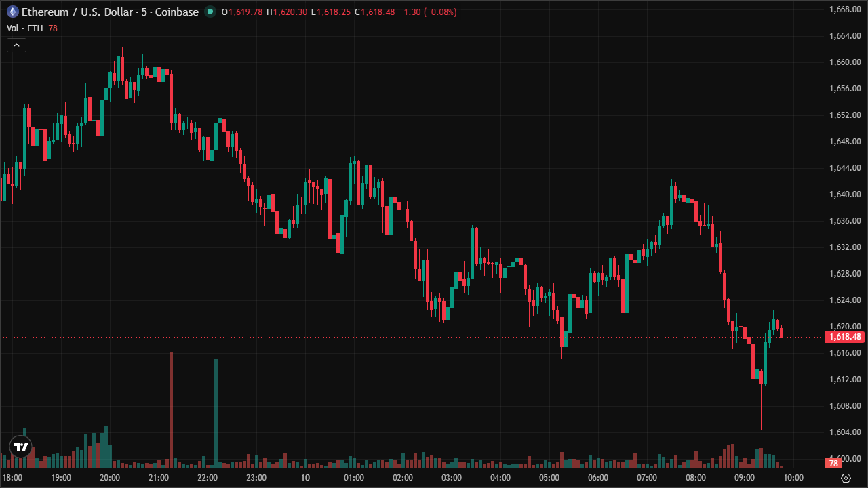Click the date label 10 on time axis
This screenshot has width=868, height=488.
(x=305, y=477)
